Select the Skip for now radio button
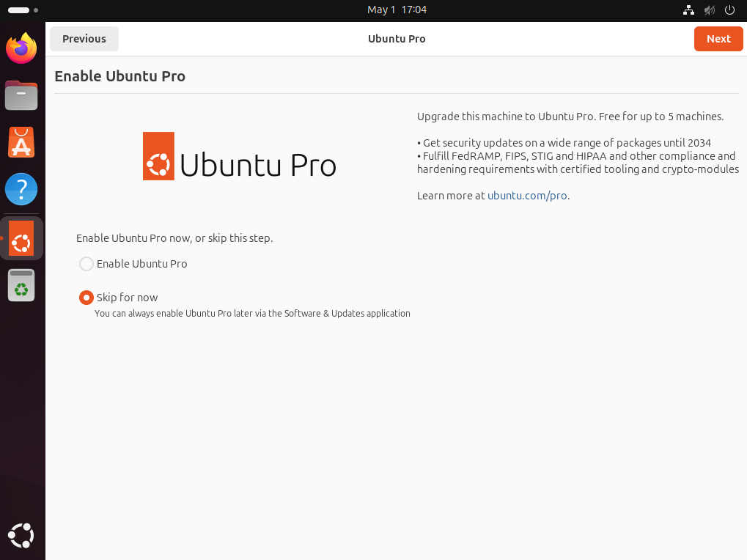 point(87,298)
